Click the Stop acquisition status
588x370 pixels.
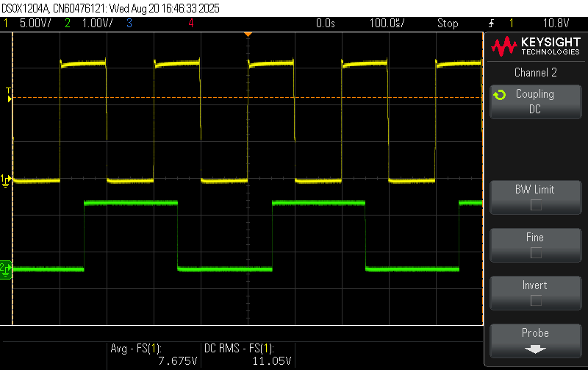point(448,24)
